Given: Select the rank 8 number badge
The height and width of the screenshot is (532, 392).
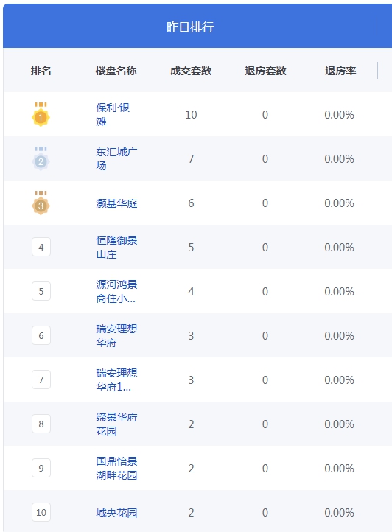Looking at the screenshot, I should coord(41,424).
